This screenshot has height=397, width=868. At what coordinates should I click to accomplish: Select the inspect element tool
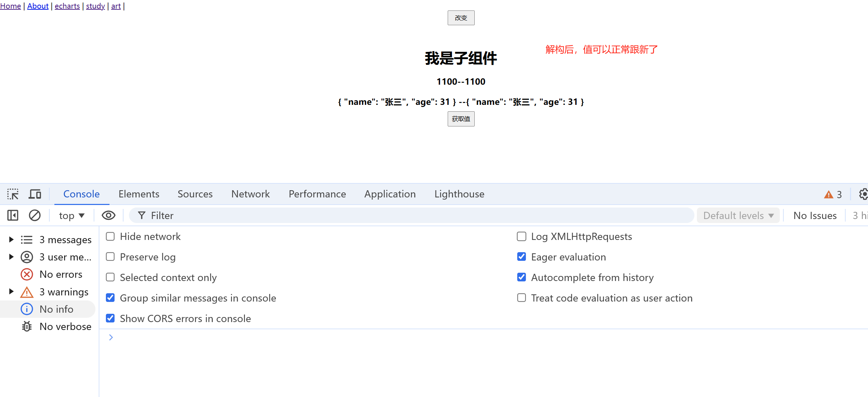(13, 194)
